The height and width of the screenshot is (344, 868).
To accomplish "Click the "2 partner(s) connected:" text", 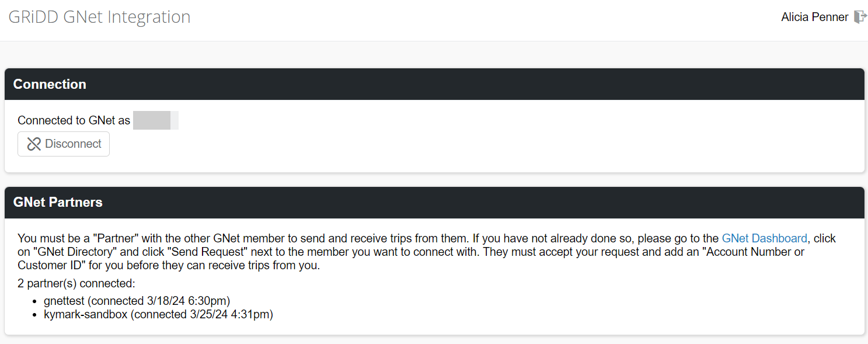I will (x=76, y=284).
